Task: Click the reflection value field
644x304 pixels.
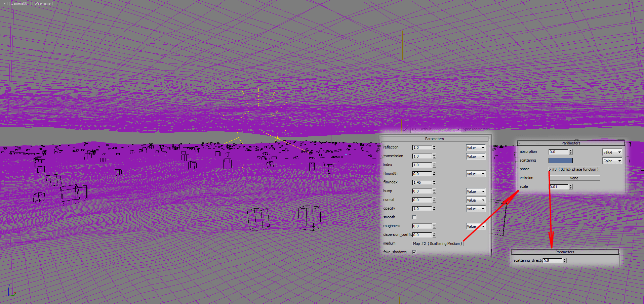Action: [422, 147]
